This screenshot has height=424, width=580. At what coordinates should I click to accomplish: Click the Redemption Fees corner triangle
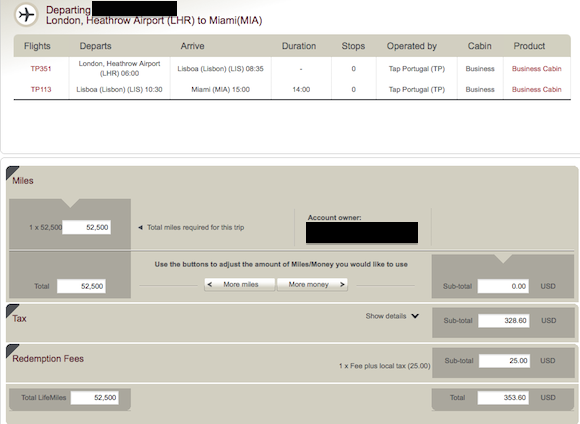[12, 351]
